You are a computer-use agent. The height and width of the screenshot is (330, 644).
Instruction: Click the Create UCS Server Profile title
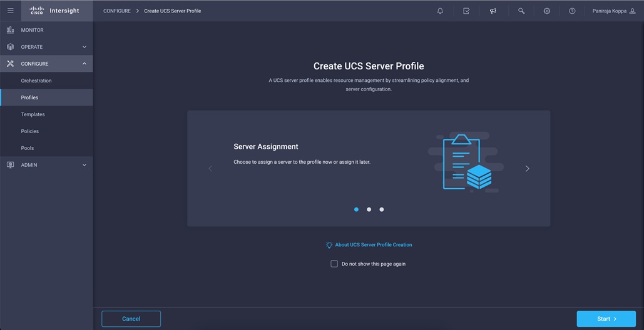pos(369,66)
